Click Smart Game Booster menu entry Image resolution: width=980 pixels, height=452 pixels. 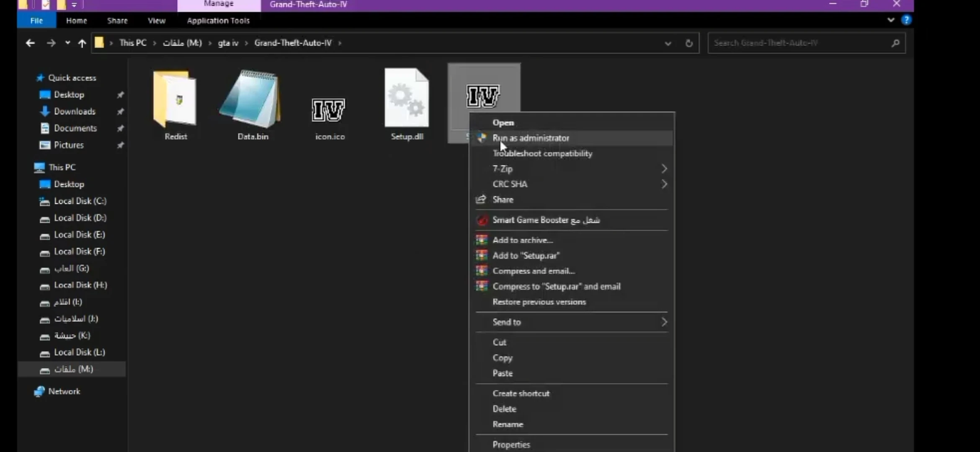click(x=546, y=220)
